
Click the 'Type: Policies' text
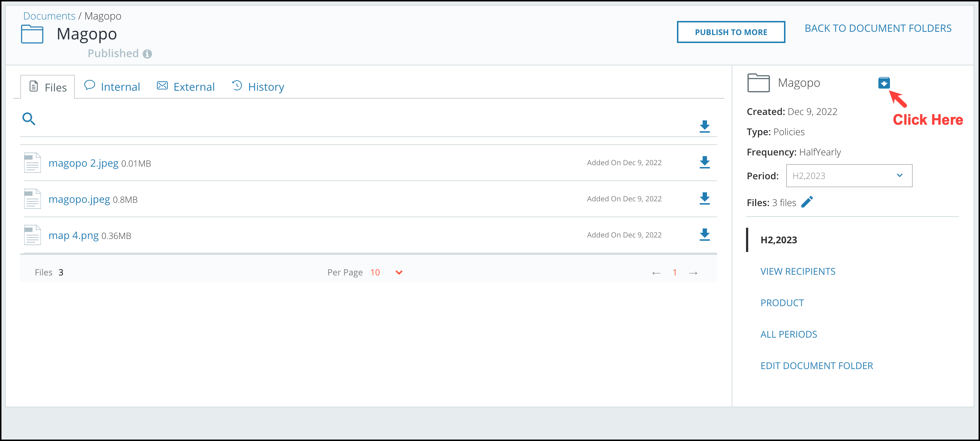[775, 132]
